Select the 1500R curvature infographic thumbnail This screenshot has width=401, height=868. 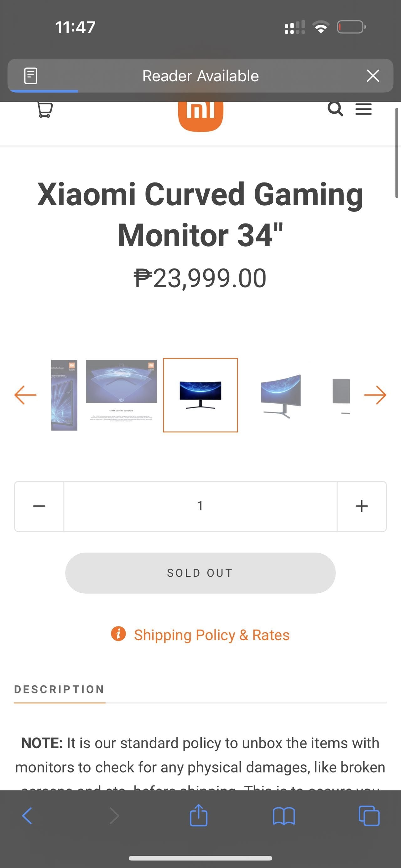pyautogui.click(x=121, y=391)
